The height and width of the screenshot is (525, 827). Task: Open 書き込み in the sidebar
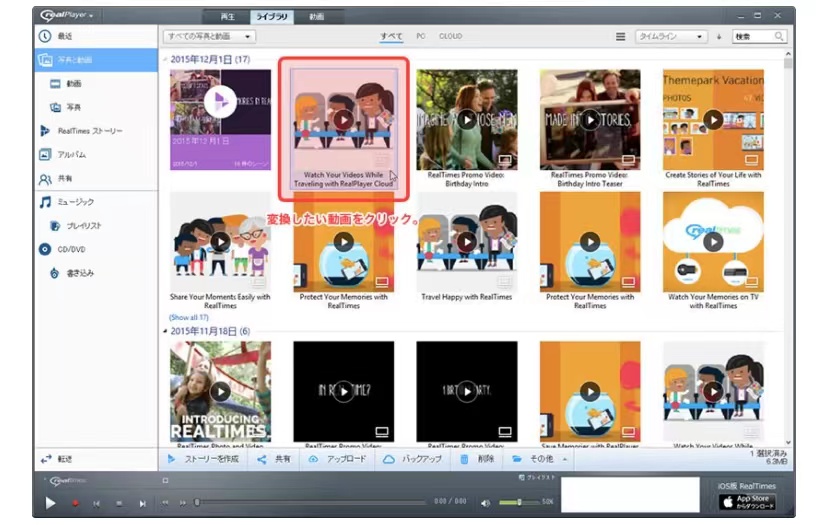click(x=96, y=273)
